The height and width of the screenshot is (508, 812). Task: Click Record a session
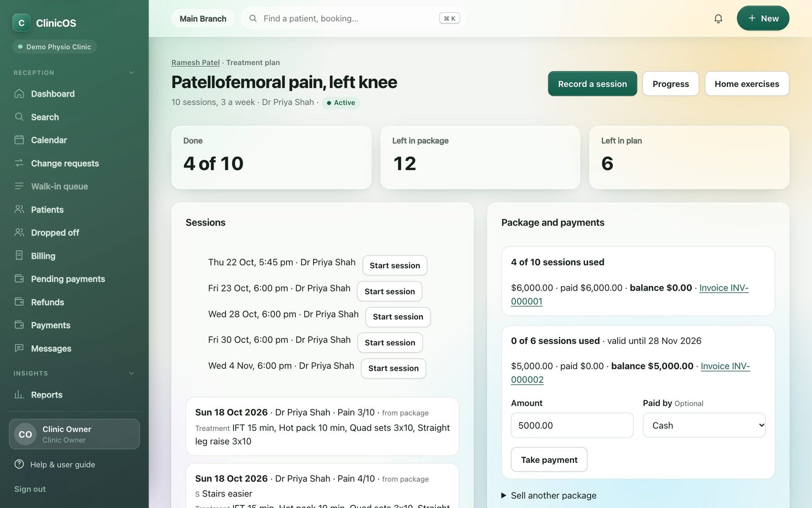(592, 84)
